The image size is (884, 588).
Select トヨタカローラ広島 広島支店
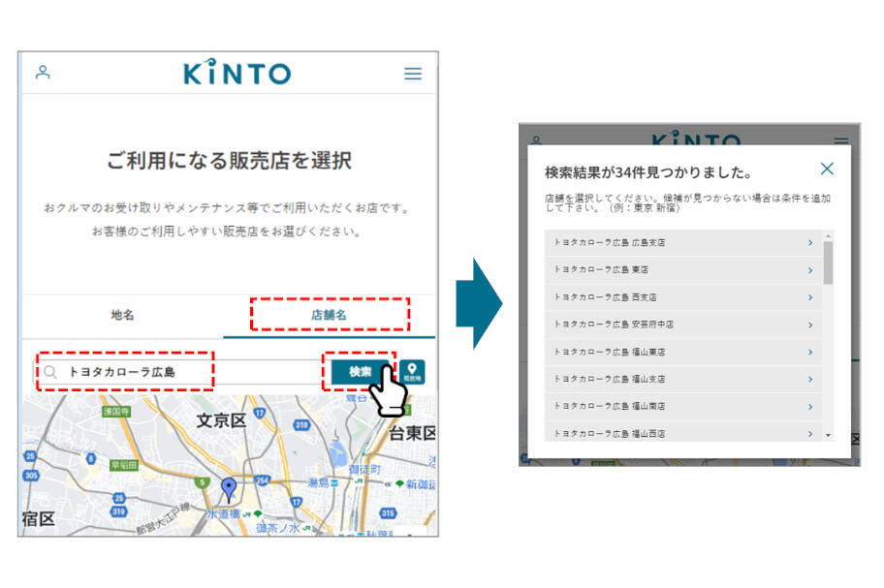pyautogui.click(x=682, y=243)
